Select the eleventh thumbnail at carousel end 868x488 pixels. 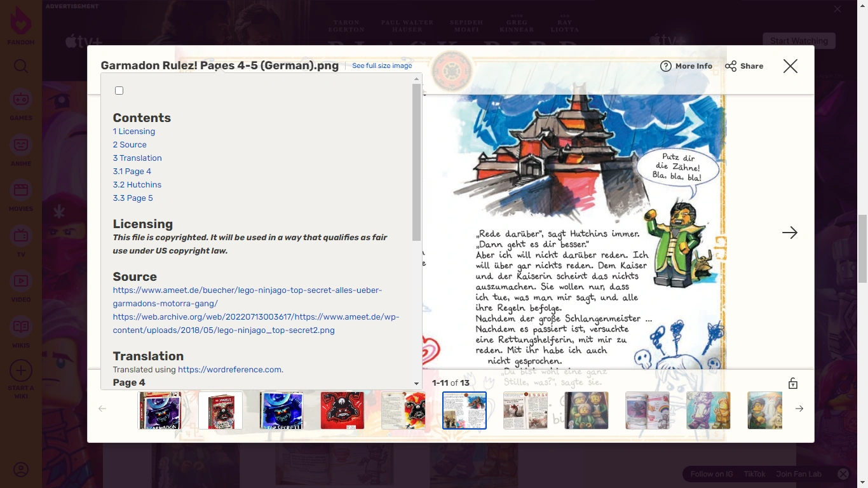click(x=764, y=410)
